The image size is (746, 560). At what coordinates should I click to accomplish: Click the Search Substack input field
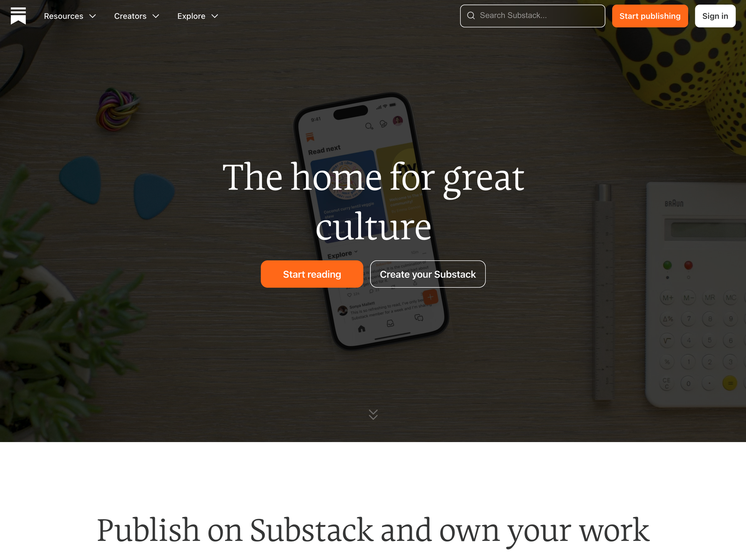pyautogui.click(x=533, y=16)
